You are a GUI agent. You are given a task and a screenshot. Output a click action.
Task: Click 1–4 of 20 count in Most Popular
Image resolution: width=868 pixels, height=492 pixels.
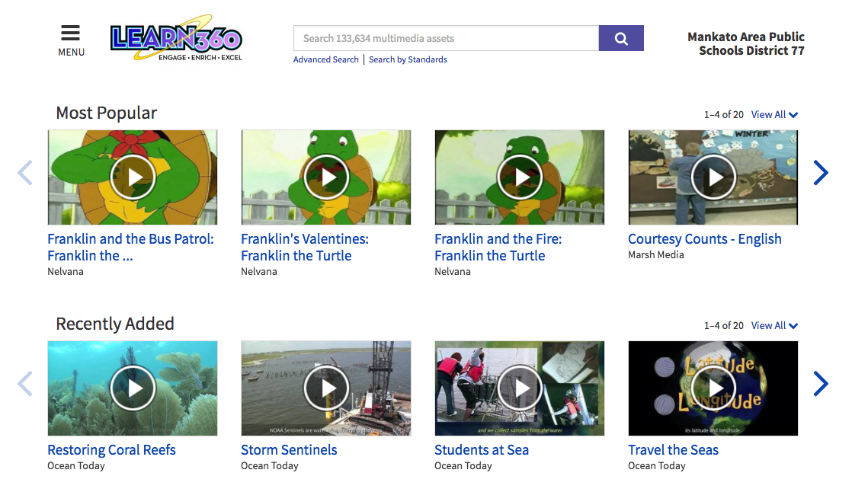tap(723, 114)
